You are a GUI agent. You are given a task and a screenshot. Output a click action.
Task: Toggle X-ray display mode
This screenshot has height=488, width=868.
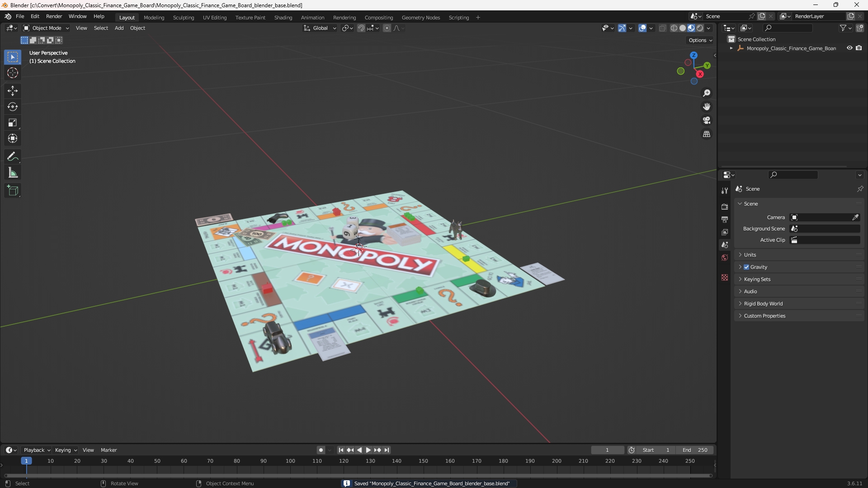(663, 28)
